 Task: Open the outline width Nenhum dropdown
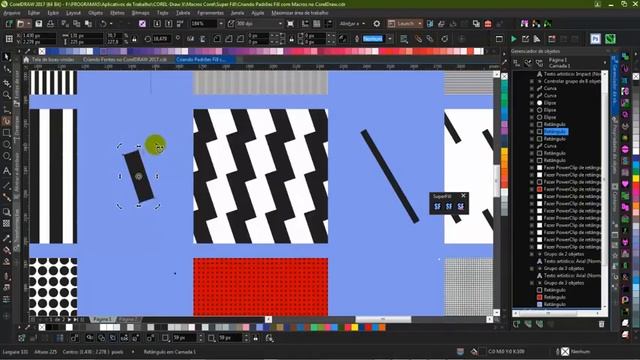point(390,39)
